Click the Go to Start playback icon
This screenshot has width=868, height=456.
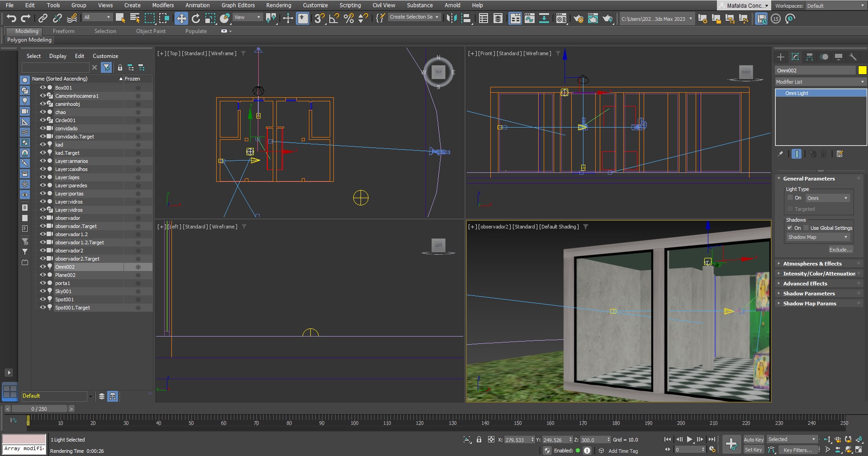tap(668, 439)
